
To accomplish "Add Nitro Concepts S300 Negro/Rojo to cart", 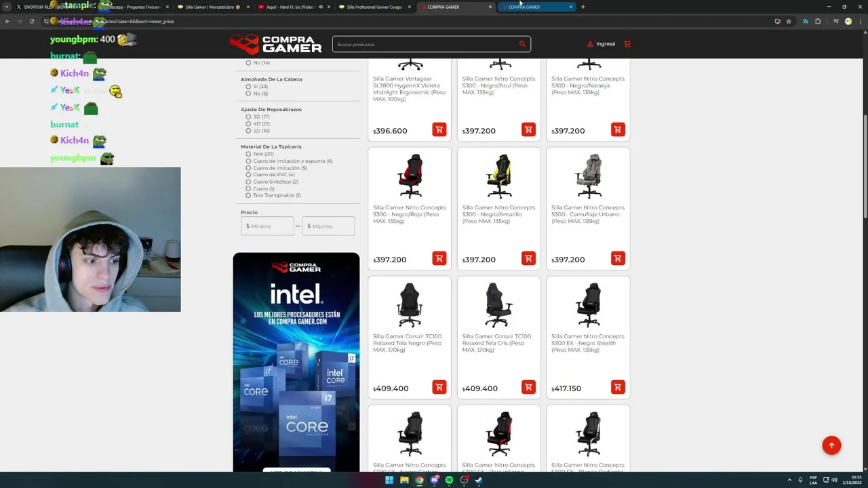I will tap(439, 258).
